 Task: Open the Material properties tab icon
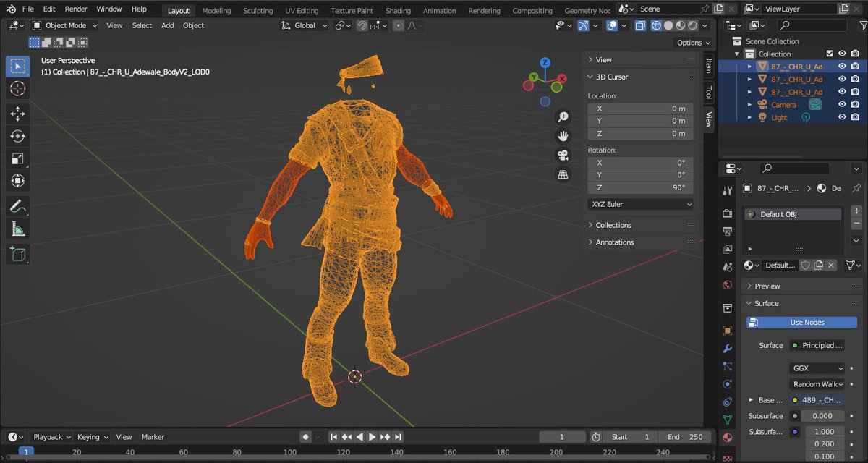pyautogui.click(x=728, y=438)
